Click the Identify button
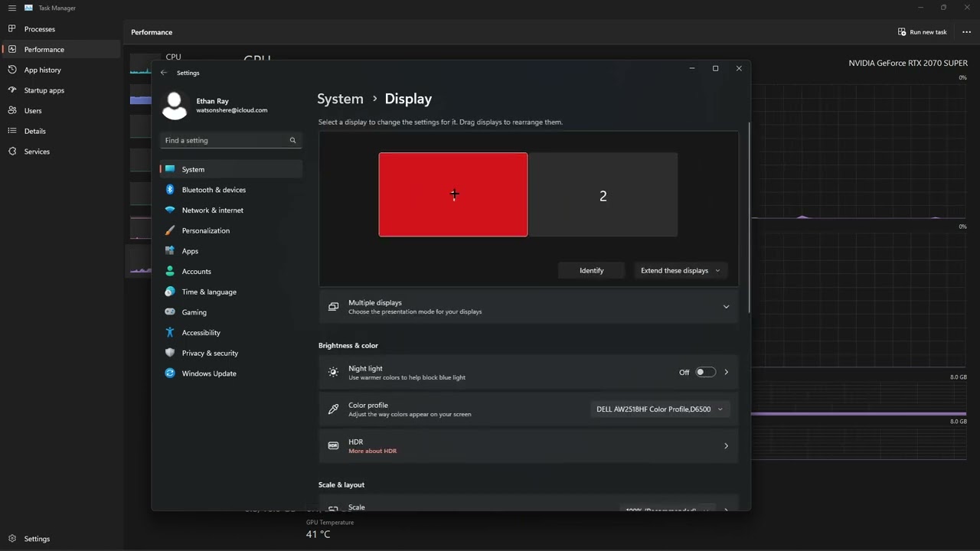 (x=592, y=270)
